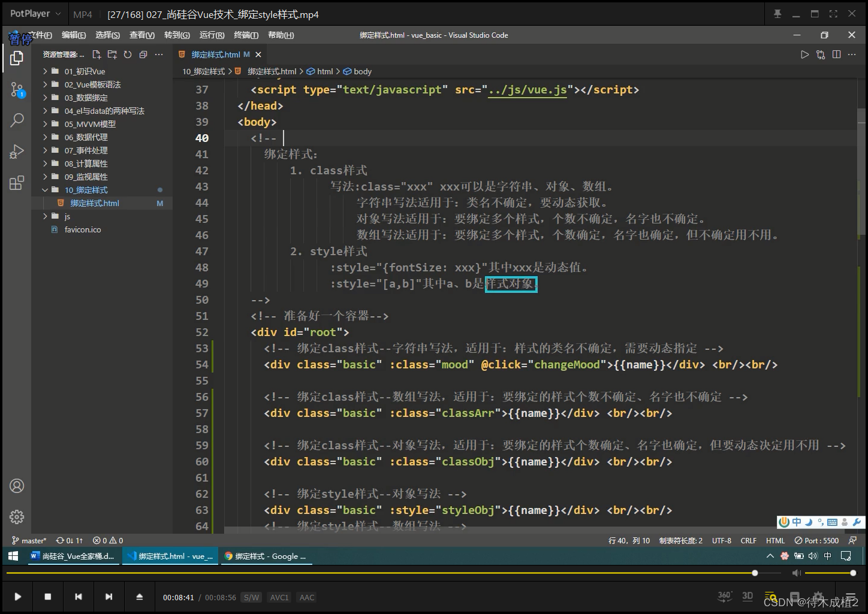Pin PotPlayer window on top
The width and height of the screenshot is (868, 614).
click(x=777, y=14)
